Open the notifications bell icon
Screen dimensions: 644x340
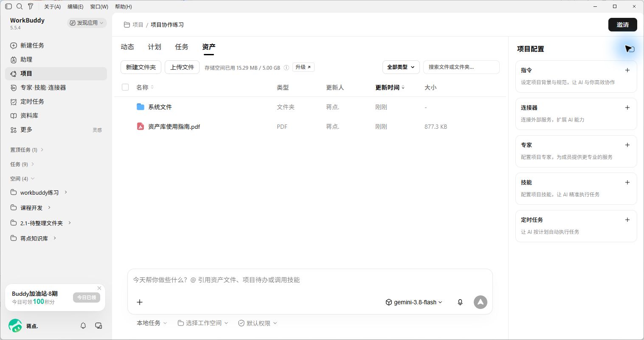click(83, 326)
